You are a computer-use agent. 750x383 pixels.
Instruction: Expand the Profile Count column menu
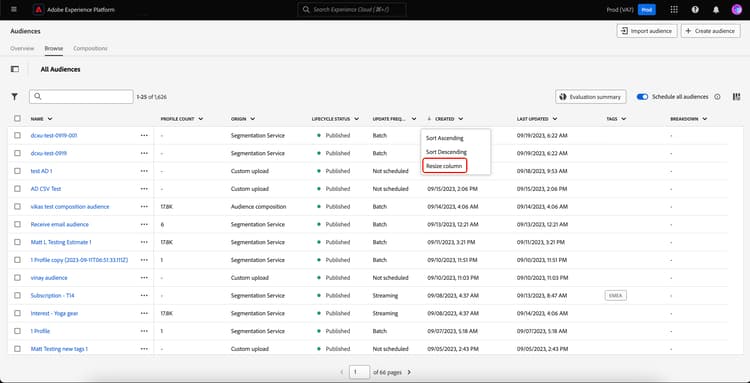pos(200,119)
